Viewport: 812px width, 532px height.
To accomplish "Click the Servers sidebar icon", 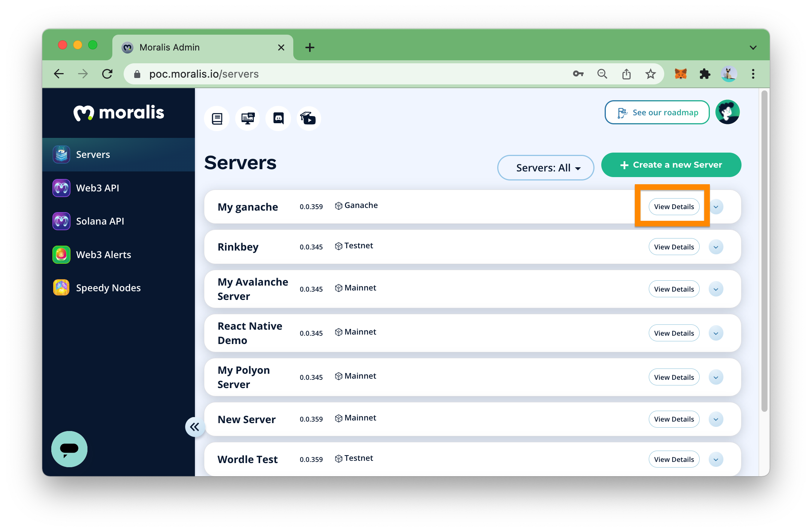I will tap(61, 154).
